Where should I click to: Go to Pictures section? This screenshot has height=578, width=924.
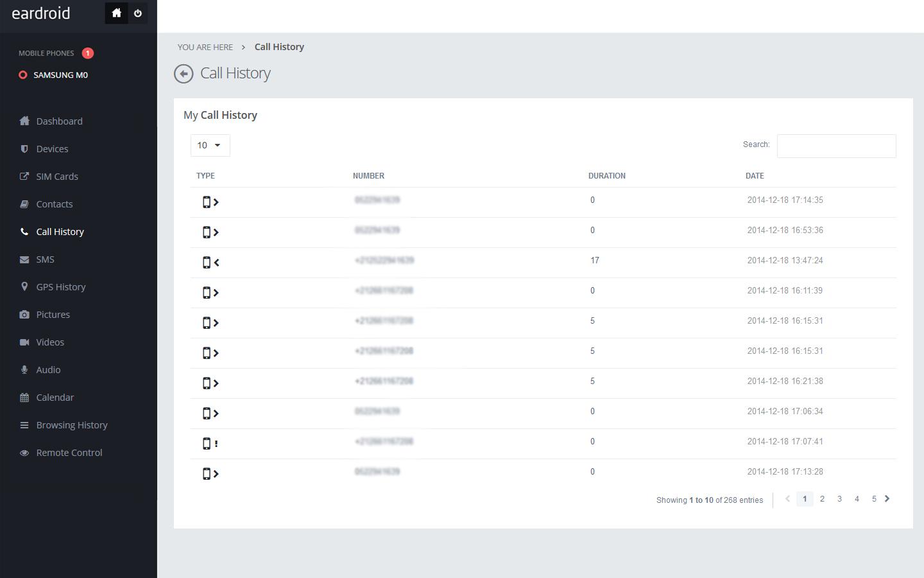pos(53,315)
